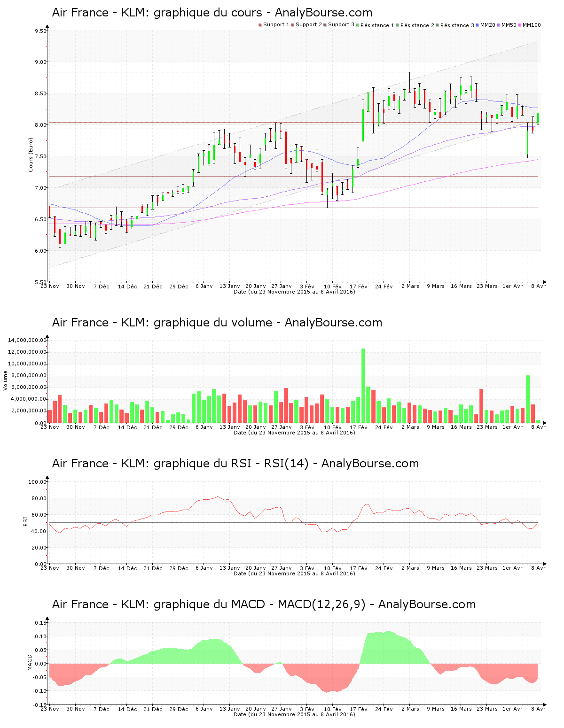Select the 'Support 3' legend label
This screenshot has width=564, height=728.
pos(341,24)
